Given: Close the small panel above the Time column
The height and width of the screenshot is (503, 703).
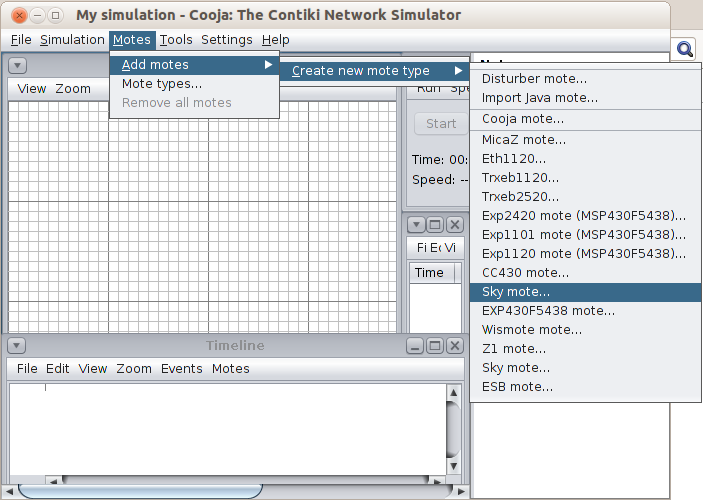Looking at the screenshot, I should [x=453, y=225].
